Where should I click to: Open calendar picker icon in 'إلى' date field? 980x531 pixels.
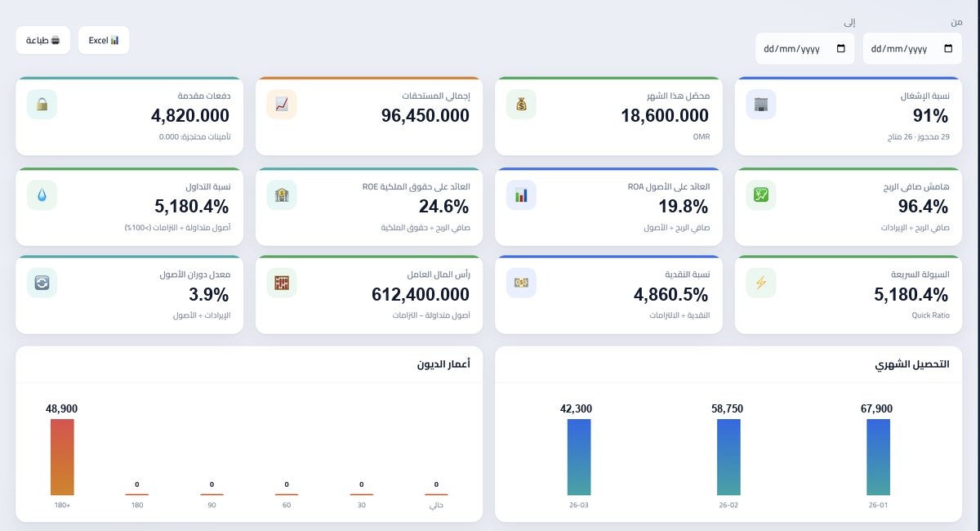pos(840,49)
